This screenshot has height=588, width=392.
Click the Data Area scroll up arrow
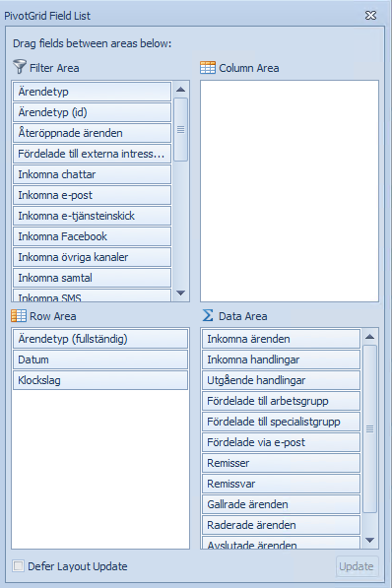370,337
